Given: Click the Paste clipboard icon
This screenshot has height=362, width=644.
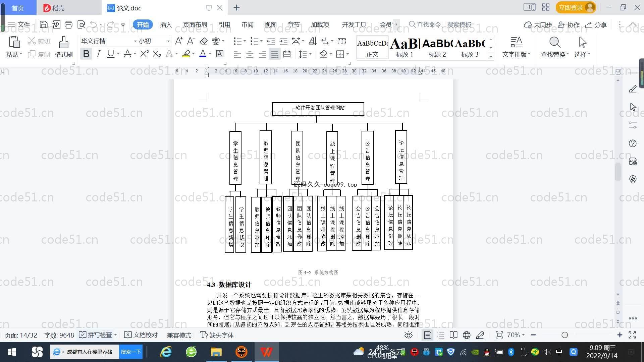Looking at the screenshot, I should click(14, 43).
